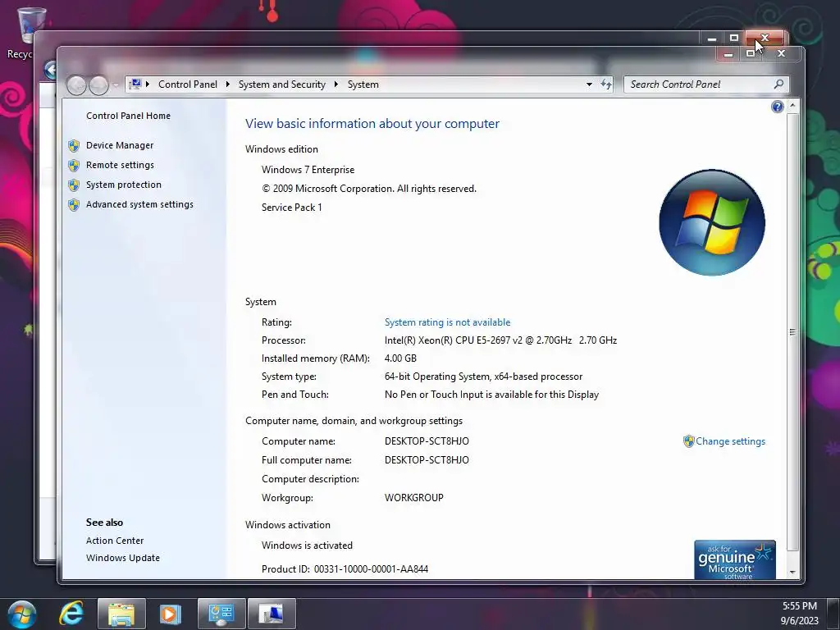Minimize the front System window

(x=728, y=53)
